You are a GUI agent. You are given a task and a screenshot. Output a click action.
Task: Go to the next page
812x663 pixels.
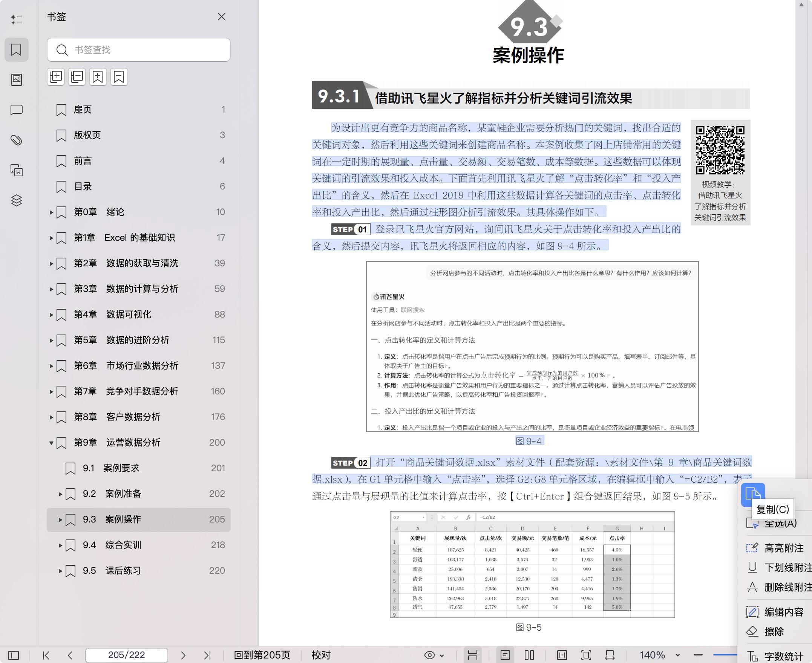183,655
